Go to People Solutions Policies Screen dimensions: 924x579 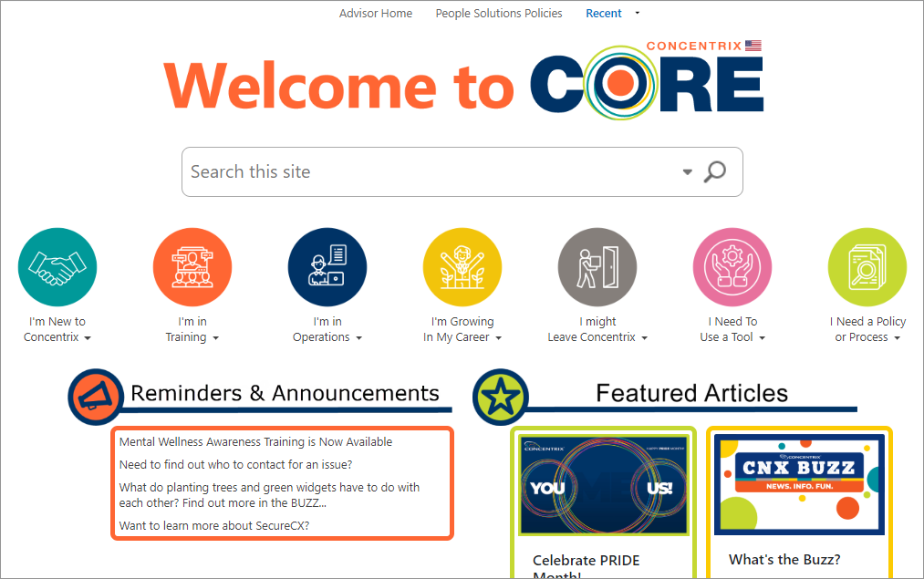coord(499,14)
